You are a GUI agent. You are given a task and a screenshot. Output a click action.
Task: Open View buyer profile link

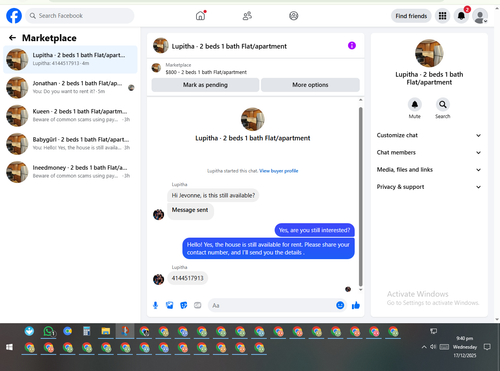pyautogui.click(x=279, y=171)
